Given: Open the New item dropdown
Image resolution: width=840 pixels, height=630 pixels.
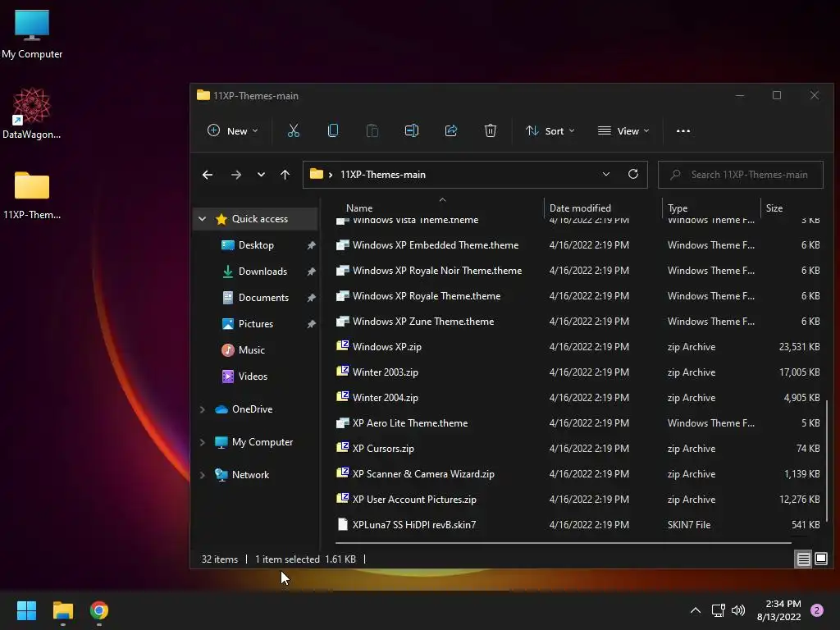Looking at the screenshot, I should click(x=232, y=130).
